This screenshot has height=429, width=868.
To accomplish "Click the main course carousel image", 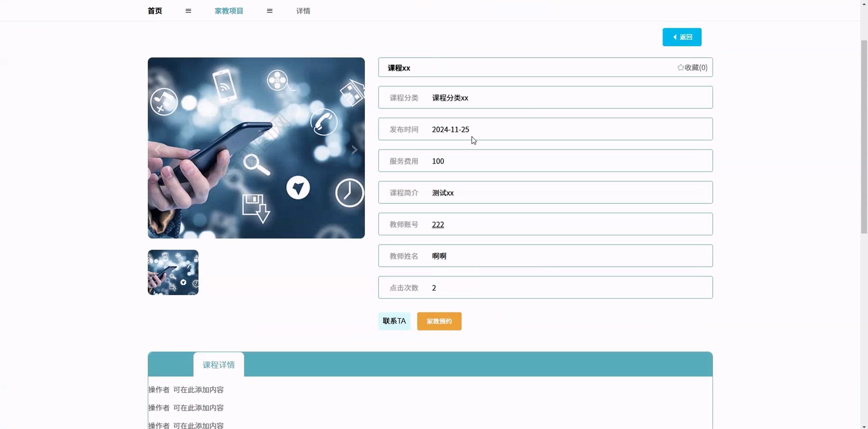I will click(x=256, y=148).
